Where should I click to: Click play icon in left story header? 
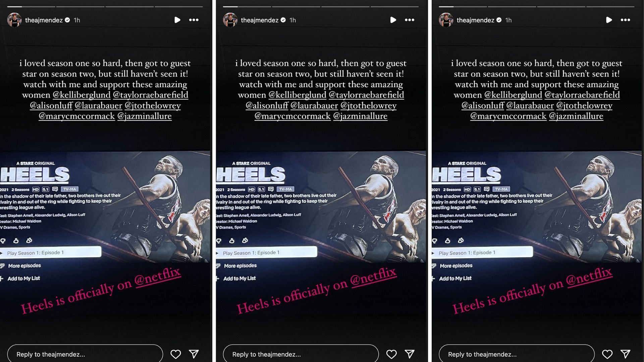coord(177,20)
